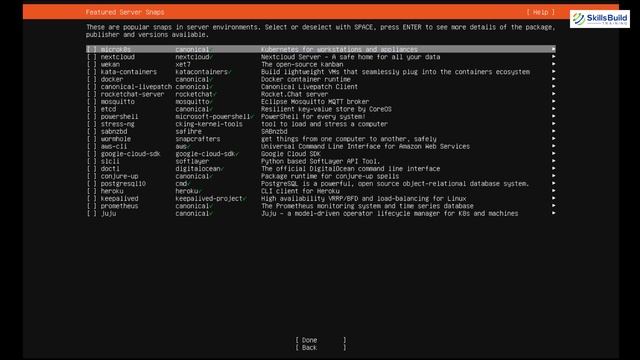Image resolution: width=640 pixels, height=360 pixels.
Task: Toggle the nextcloud snap checkbox
Action: pyautogui.click(x=91, y=57)
